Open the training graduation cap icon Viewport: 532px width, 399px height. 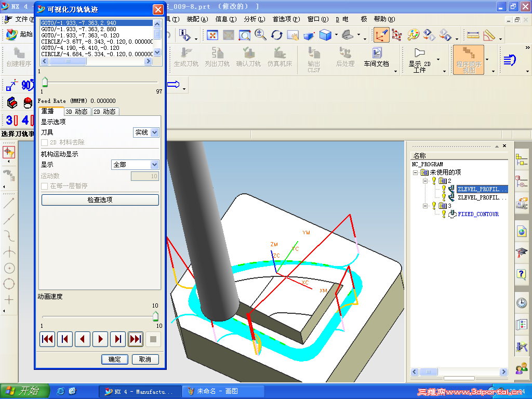pos(522,252)
